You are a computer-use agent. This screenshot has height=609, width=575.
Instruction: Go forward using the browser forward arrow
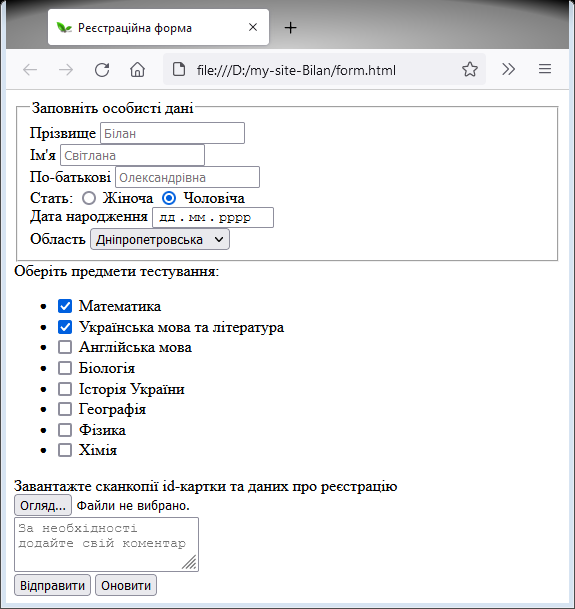tap(66, 70)
